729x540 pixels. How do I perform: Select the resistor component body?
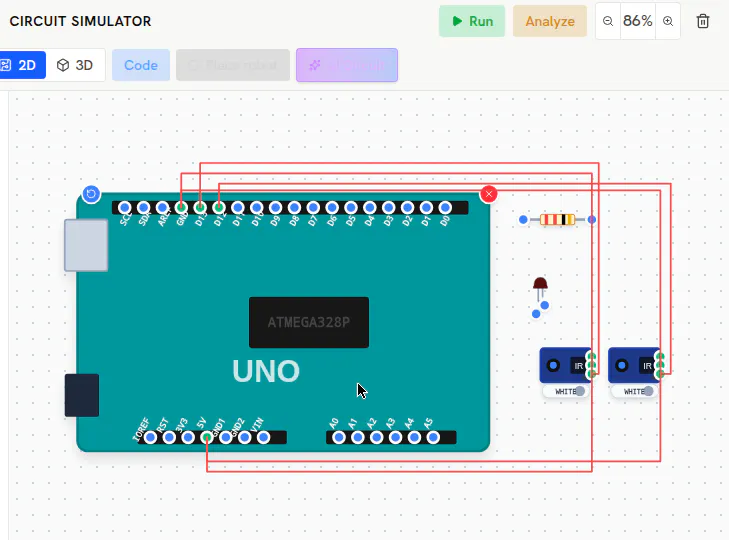[x=557, y=220]
